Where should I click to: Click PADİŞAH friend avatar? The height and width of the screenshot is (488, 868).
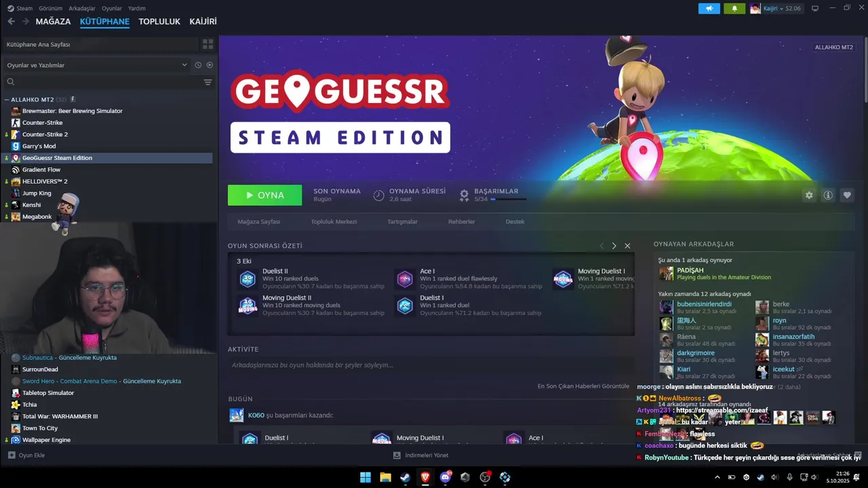click(667, 273)
